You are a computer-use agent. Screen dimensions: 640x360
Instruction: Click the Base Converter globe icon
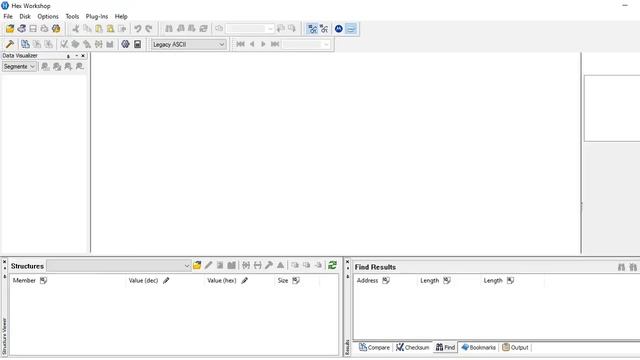click(126, 44)
